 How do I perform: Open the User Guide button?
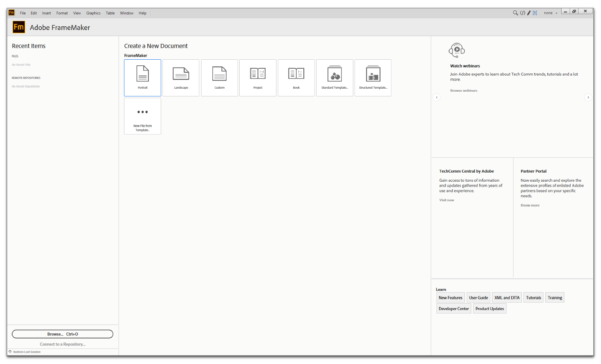tap(478, 298)
